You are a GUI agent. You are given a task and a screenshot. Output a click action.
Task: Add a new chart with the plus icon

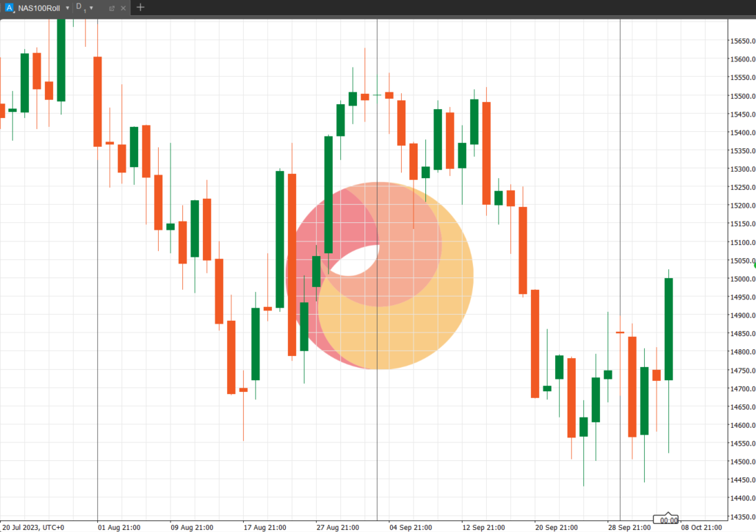coord(140,7)
